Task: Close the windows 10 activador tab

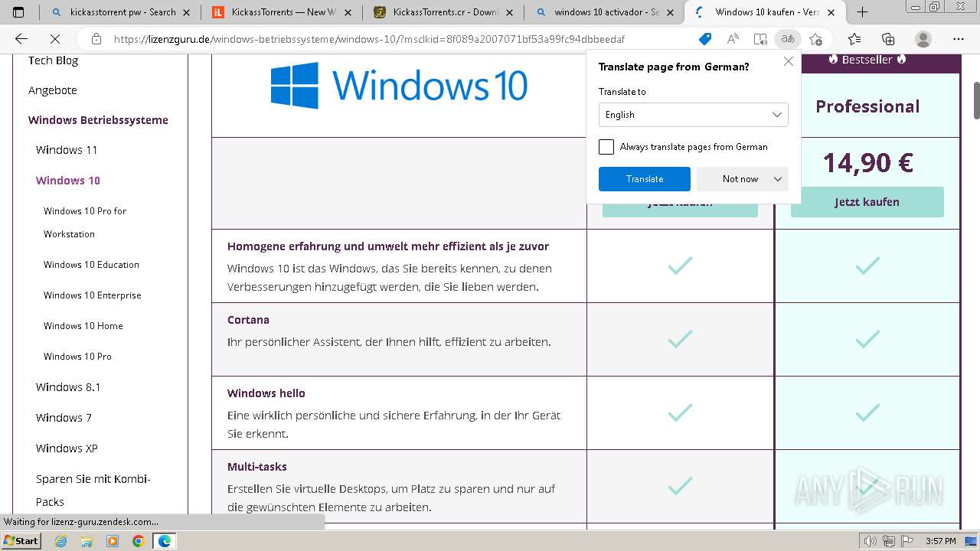Action: click(x=671, y=12)
